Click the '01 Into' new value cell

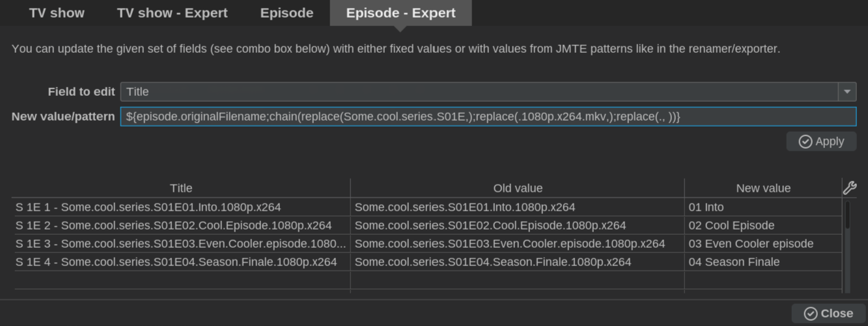click(763, 207)
